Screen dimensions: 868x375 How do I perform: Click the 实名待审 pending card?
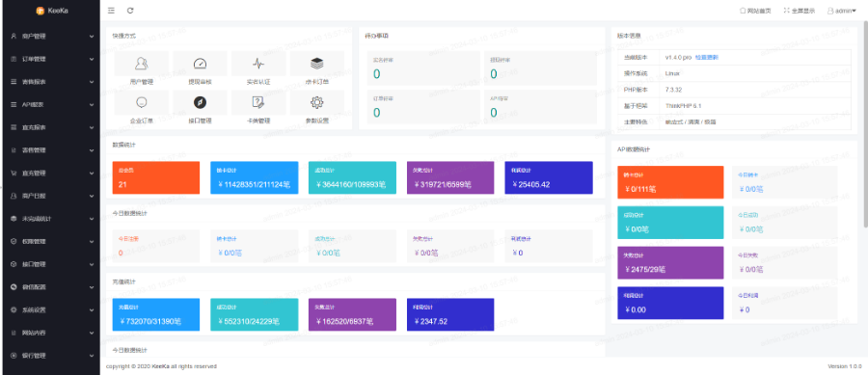tap(423, 68)
